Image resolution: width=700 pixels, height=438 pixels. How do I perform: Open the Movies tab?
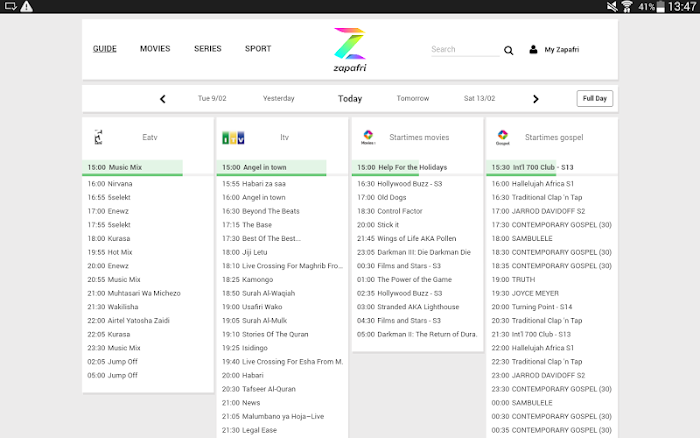155,49
